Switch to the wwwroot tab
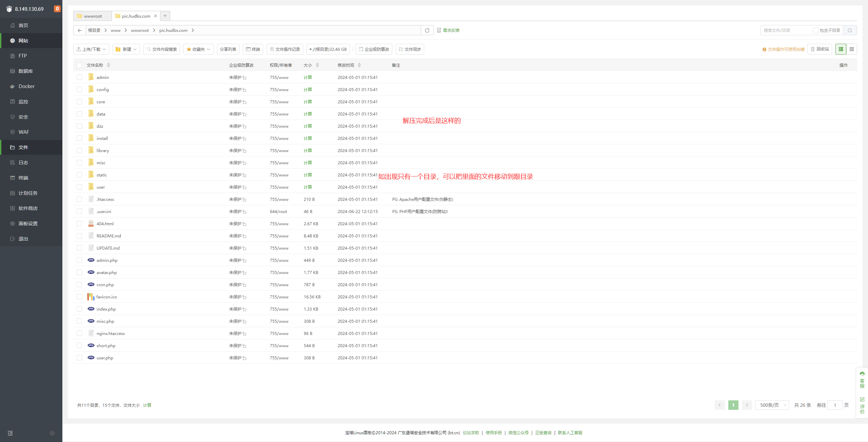The image size is (868, 442). (92, 16)
